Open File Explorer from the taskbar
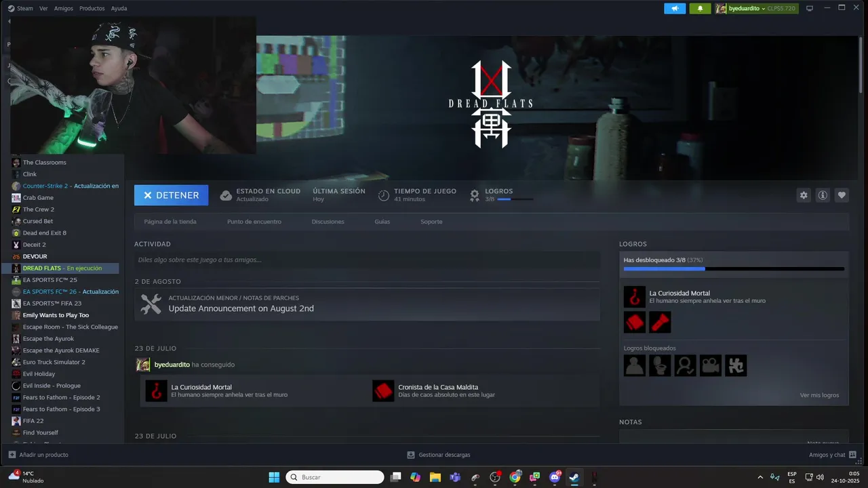 (x=435, y=477)
